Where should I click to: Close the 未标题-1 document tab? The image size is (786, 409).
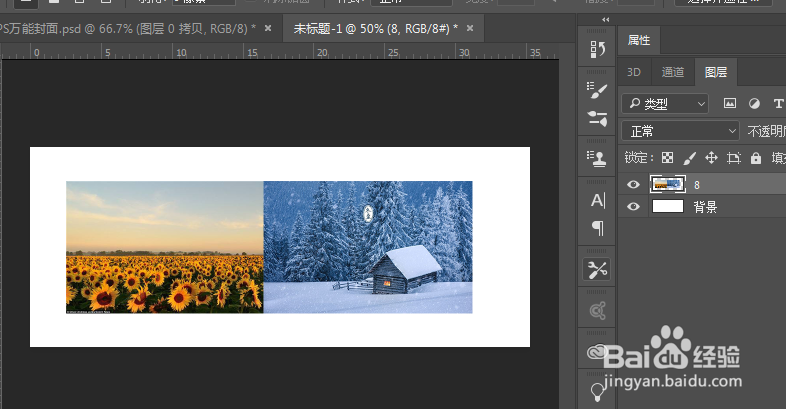[x=470, y=28]
